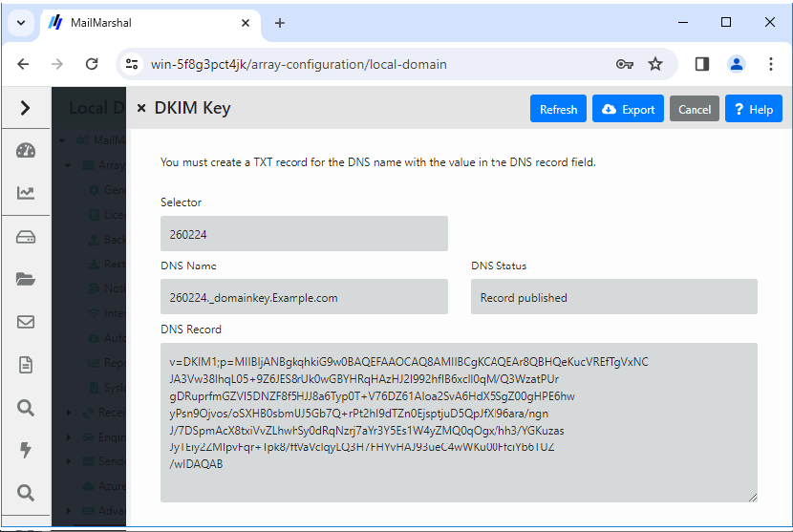This screenshot has height=532, width=793.
Task: Open the browser profile avatar
Action: pyautogui.click(x=737, y=64)
